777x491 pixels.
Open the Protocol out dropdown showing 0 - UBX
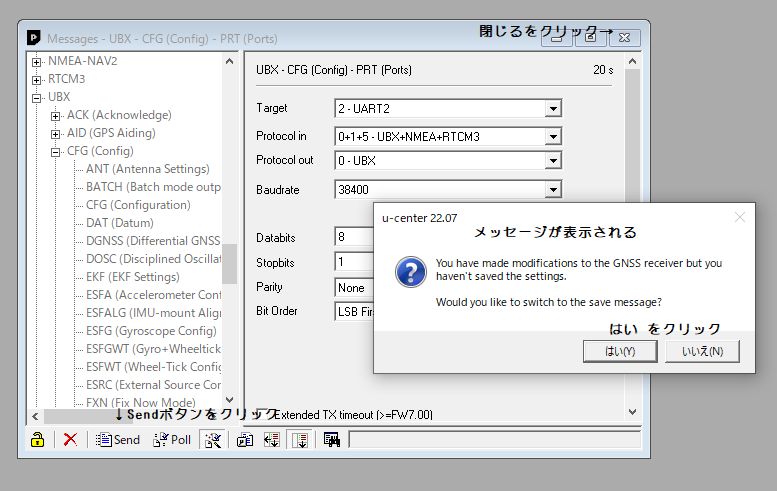[x=553, y=161]
